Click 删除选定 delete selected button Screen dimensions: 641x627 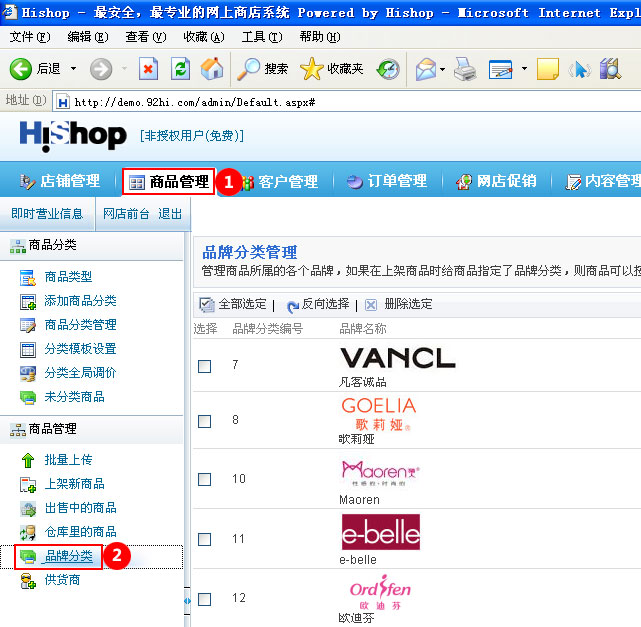(398, 304)
